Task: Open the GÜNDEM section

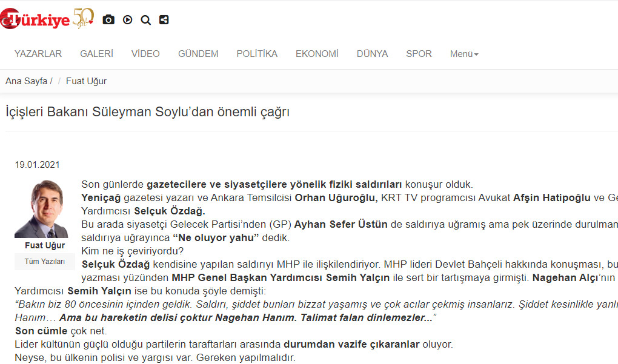Action: (x=198, y=54)
